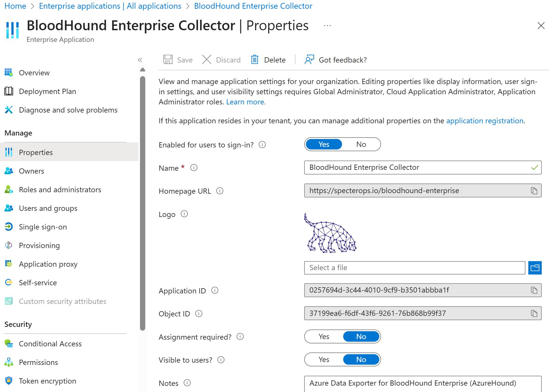Set sign-in enabled to No
Image resolution: width=549 pixels, height=392 pixels.
click(361, 144)
